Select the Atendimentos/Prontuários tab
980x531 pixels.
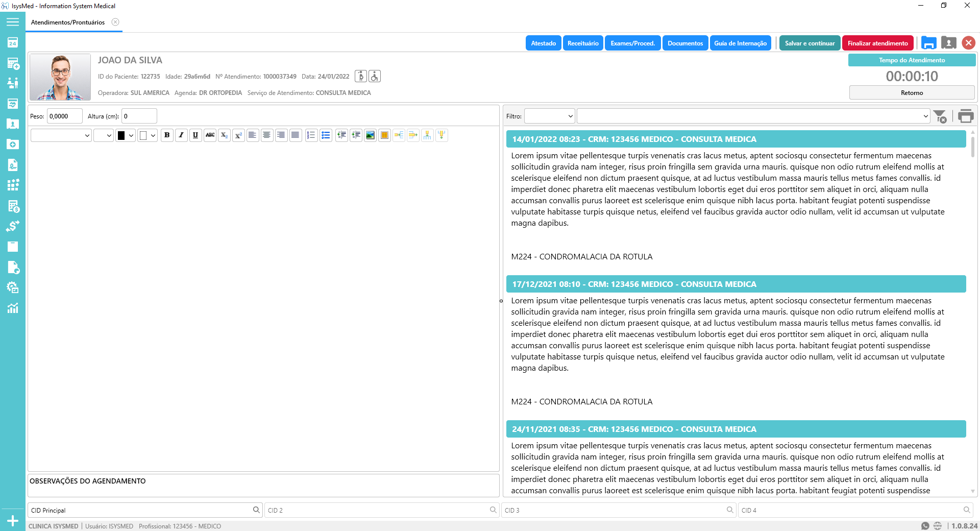(x=68, y=22)
